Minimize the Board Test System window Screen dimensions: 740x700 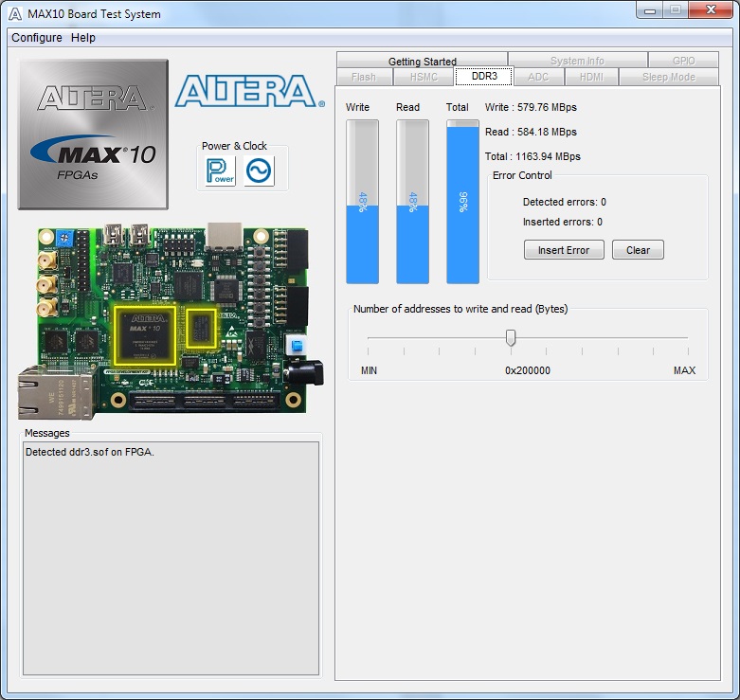(650, 10)
